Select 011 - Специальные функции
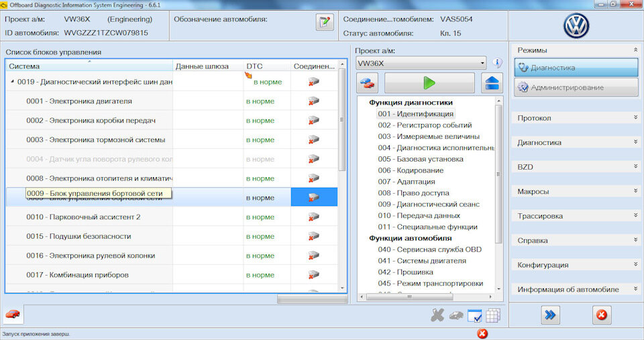Viewport: 644px width, 340px height. [x=427, y=227]
